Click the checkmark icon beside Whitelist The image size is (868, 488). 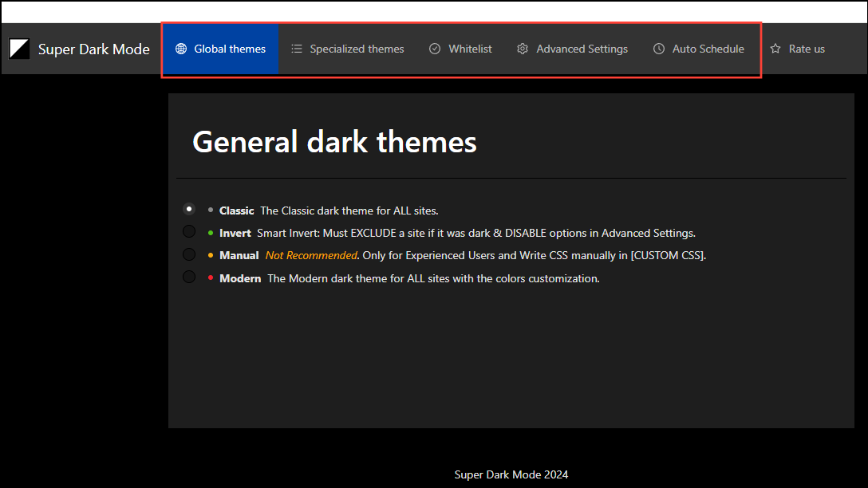435,49
